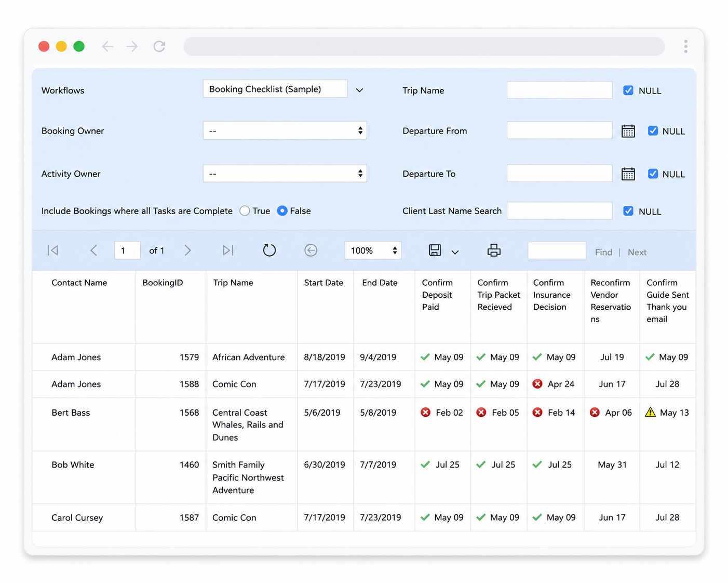728x583 pixels.
Task: Uncheck the Departure From NULL checkbox
Action: click(653, 131)
